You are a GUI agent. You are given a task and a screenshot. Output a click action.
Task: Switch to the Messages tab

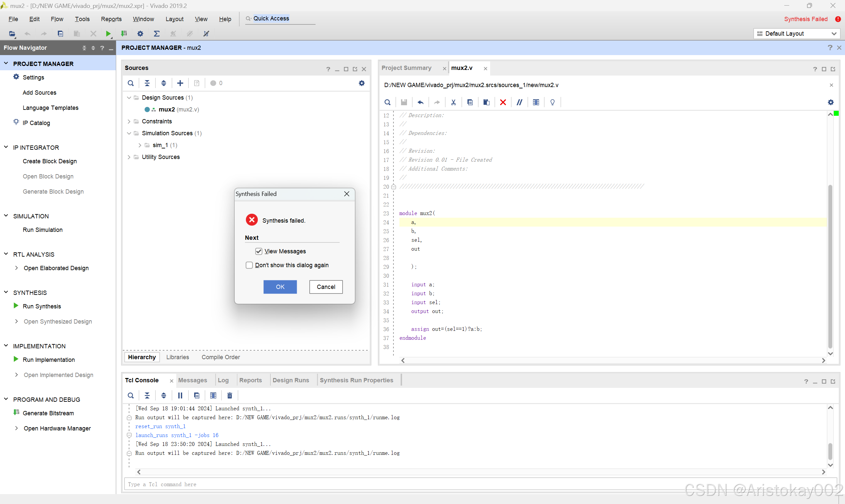point(192,380)
